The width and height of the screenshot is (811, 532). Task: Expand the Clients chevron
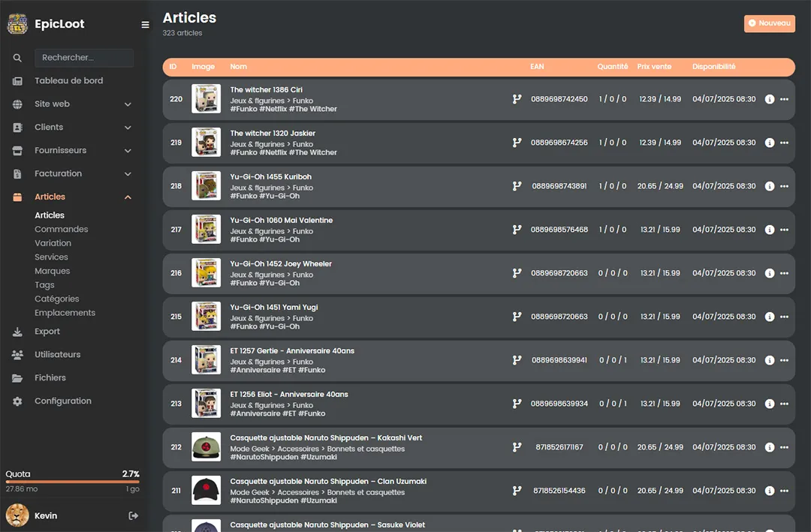coord(128,128)
